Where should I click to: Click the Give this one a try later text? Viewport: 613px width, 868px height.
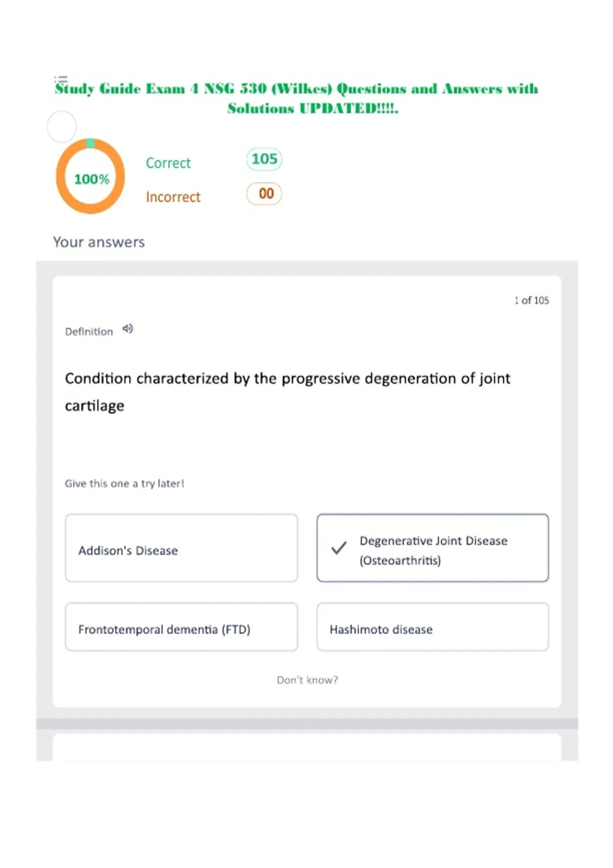[124, 484]
